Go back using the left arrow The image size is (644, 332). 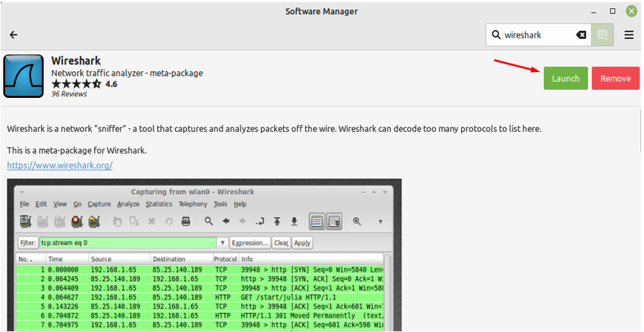(x=13, y=35)
